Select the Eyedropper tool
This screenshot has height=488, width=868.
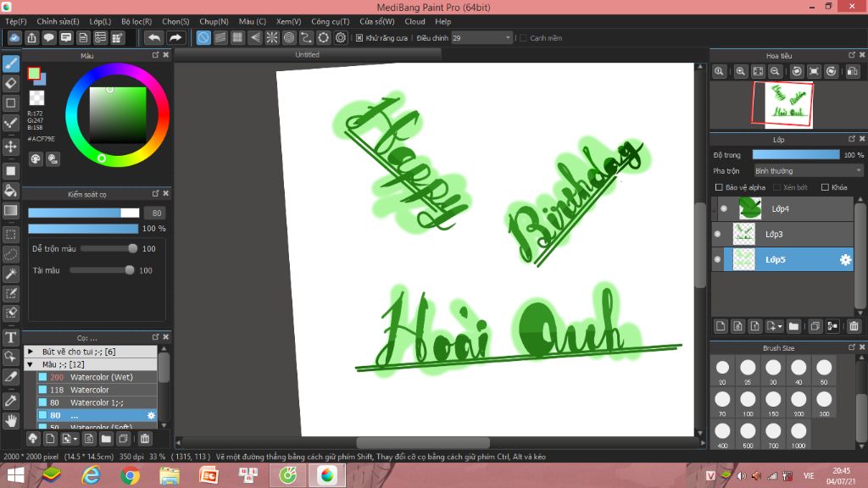pos(10,401)
